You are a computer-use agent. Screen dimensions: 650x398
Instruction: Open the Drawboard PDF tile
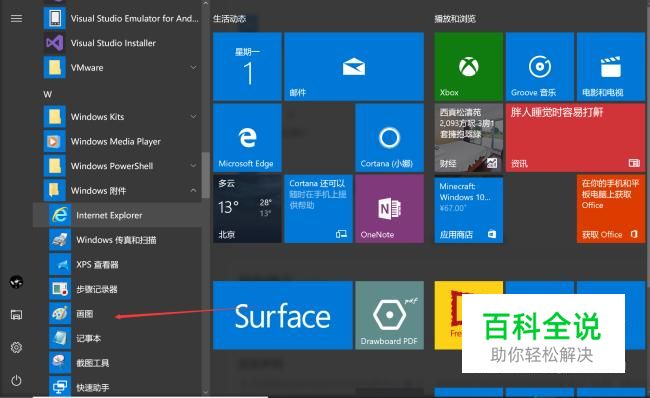pyautogui.click(x=389, y=315)
